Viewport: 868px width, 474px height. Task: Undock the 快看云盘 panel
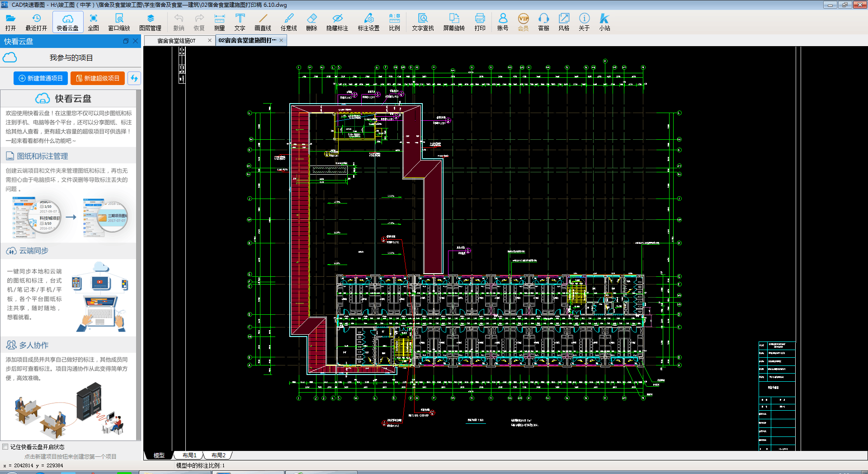pyautogui.click(x=126, y=41)
